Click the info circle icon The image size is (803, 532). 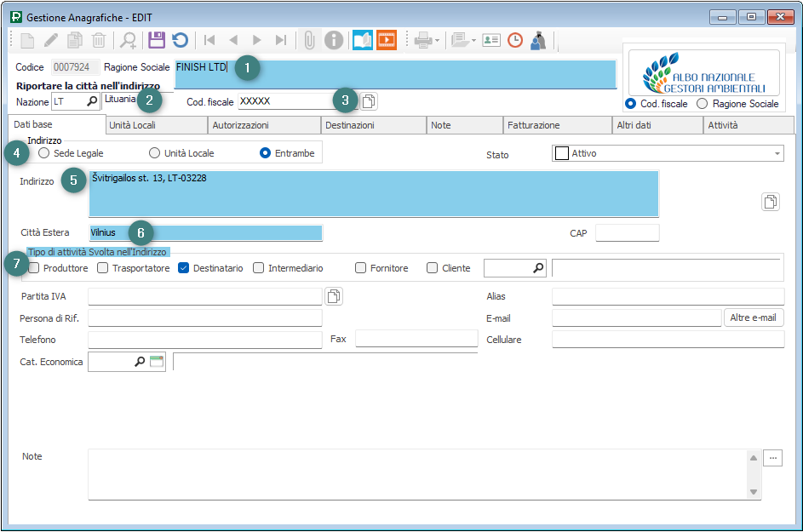334,40
